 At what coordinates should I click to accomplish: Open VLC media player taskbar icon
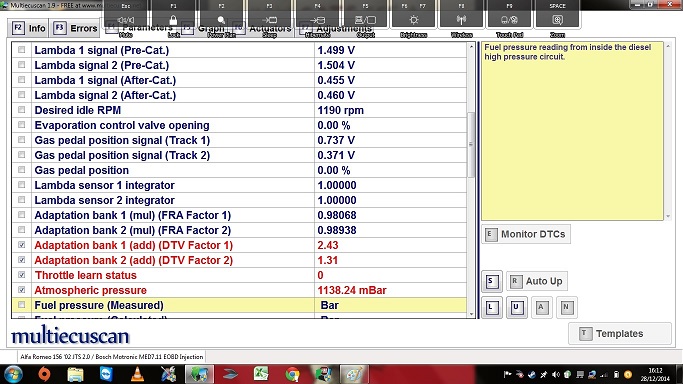click(x=137, y=374)
